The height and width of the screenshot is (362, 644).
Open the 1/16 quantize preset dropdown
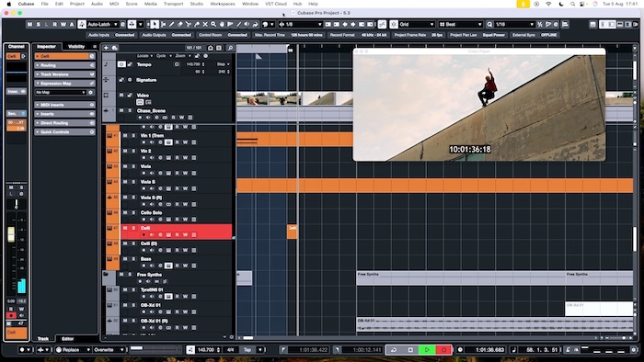[x=514, y=24]
